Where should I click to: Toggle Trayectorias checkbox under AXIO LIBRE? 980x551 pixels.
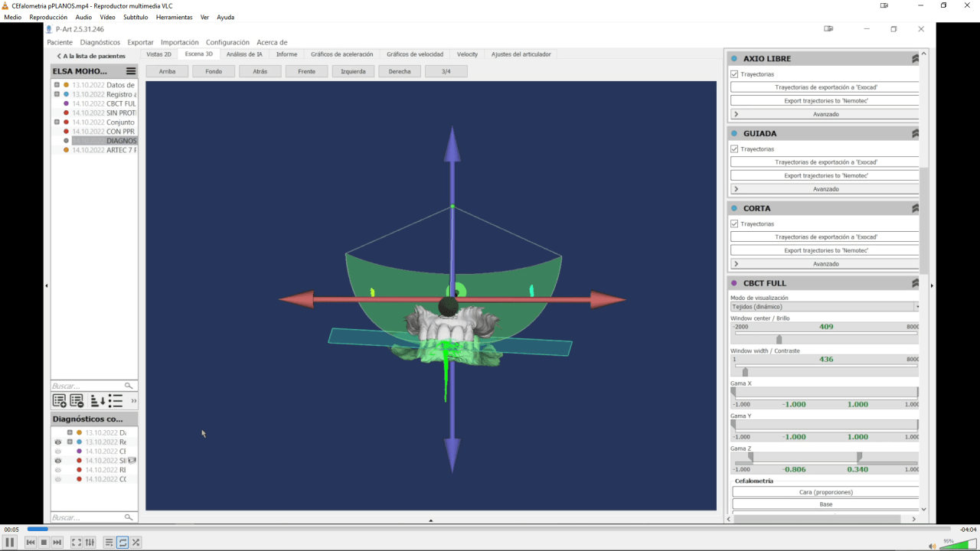[734, 74]
